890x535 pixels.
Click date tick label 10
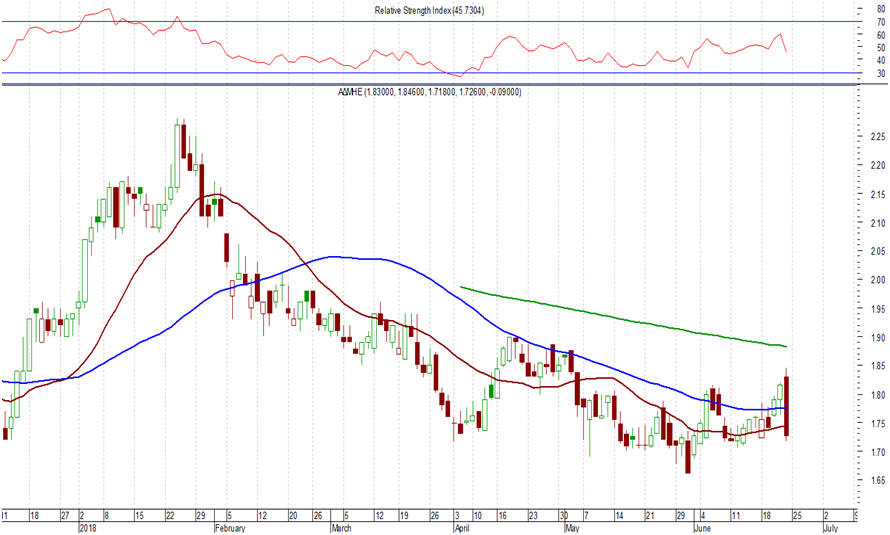(x=477, y=516)
